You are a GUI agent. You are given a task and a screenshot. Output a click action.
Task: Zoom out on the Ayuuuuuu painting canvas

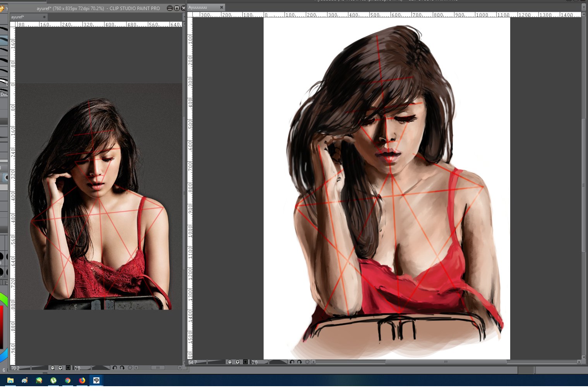[x=230, y=362]
